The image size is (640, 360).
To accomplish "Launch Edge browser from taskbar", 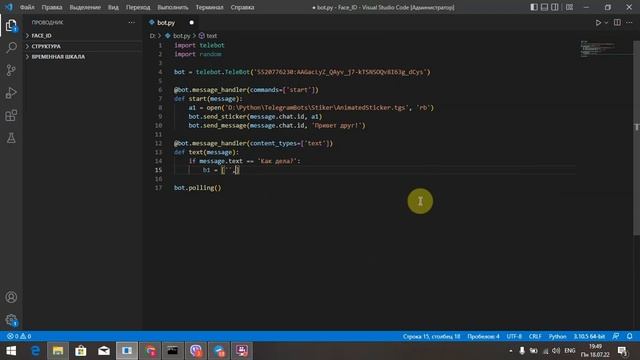I will pos(36,351).
